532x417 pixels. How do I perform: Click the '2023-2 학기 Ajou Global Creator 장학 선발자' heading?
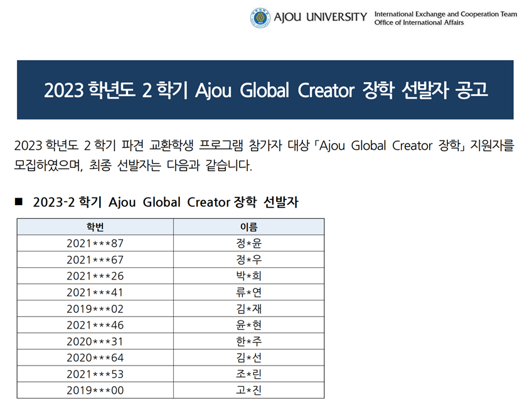[x=166, y=202]
